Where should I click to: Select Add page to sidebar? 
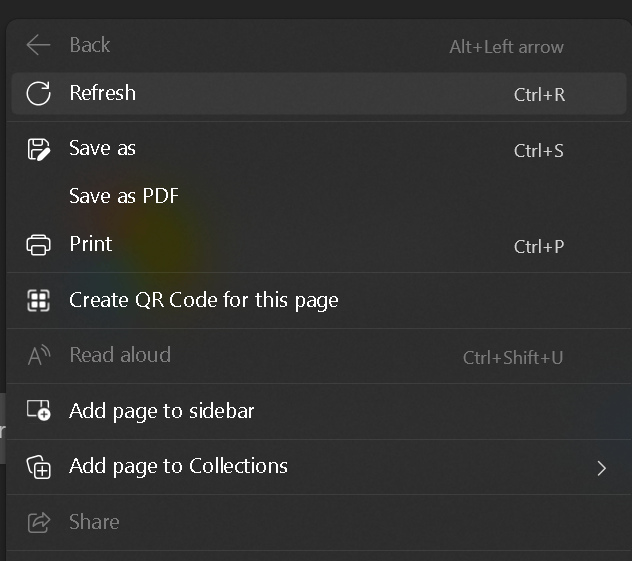pyautogui.click(x=161, y=411)
